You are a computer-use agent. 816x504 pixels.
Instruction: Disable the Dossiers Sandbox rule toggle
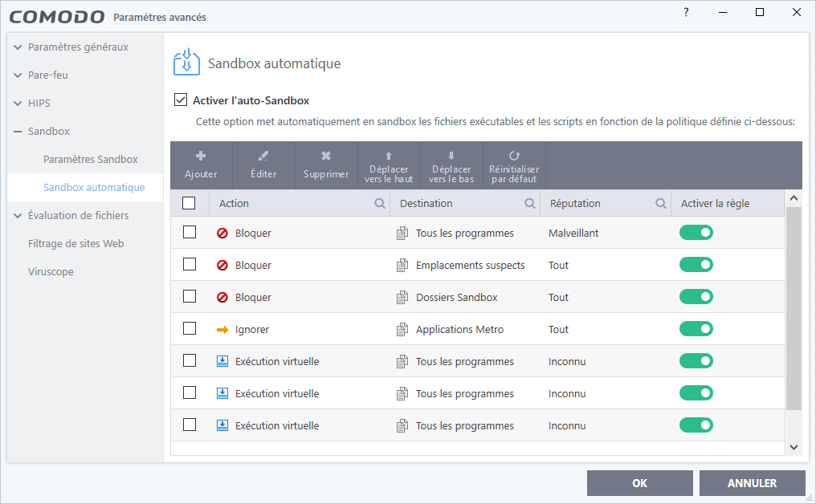click(x=696, y=297)
